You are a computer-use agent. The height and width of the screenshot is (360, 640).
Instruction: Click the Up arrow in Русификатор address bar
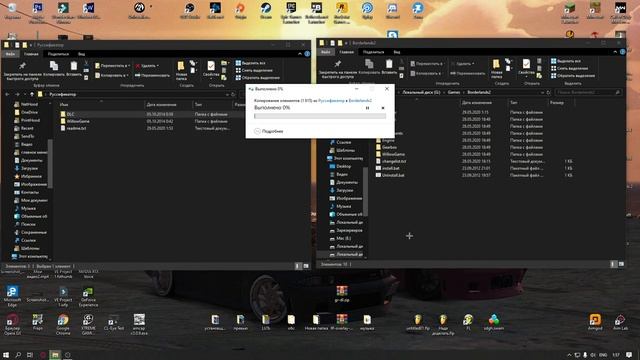click(32, 94)
